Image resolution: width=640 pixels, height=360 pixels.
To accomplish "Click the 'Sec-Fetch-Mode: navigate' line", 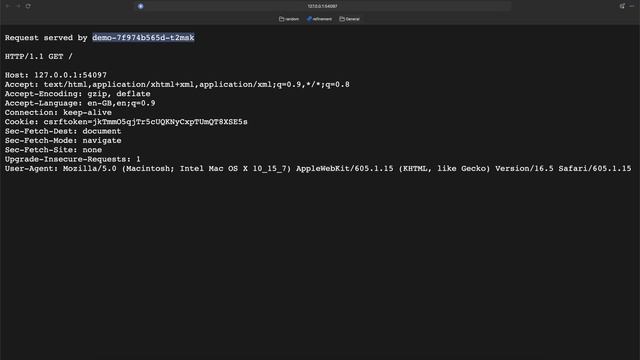I will 63,140.
